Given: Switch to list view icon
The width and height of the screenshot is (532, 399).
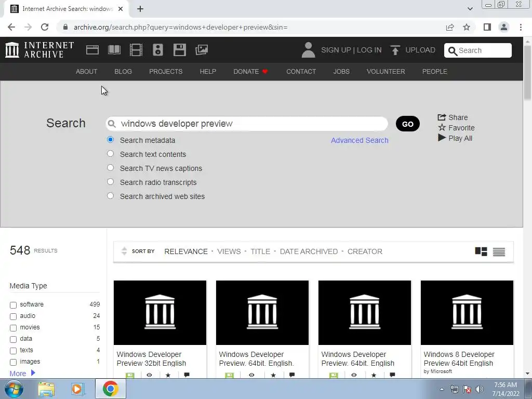Looking at the screenshot, I should 499,252.
